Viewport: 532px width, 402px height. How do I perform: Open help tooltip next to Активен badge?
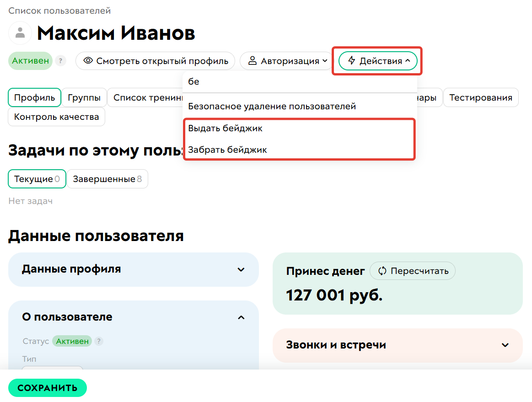(x=60, y=61)
